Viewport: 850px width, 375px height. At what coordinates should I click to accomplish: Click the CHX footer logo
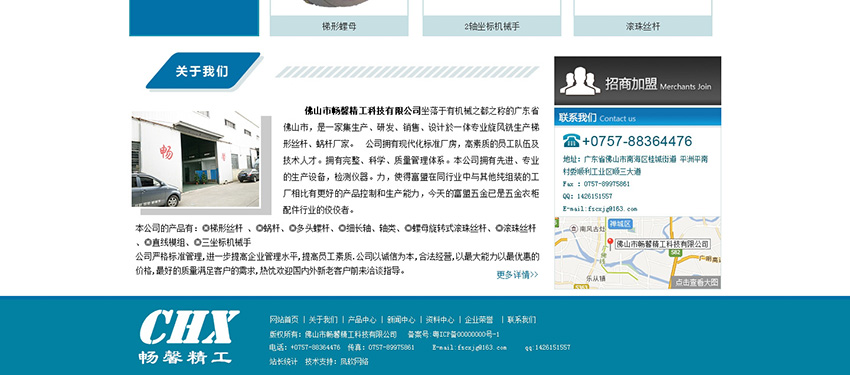click(x=189, y=336)
